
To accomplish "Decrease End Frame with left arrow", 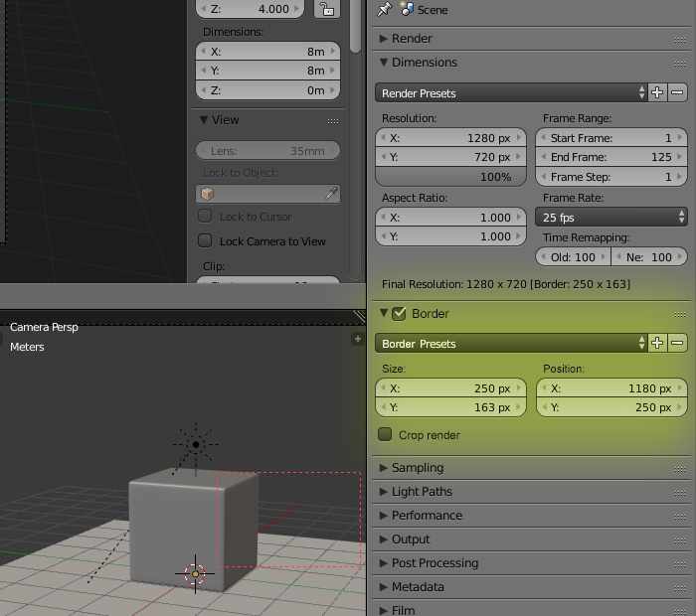I will click(543, 157).
